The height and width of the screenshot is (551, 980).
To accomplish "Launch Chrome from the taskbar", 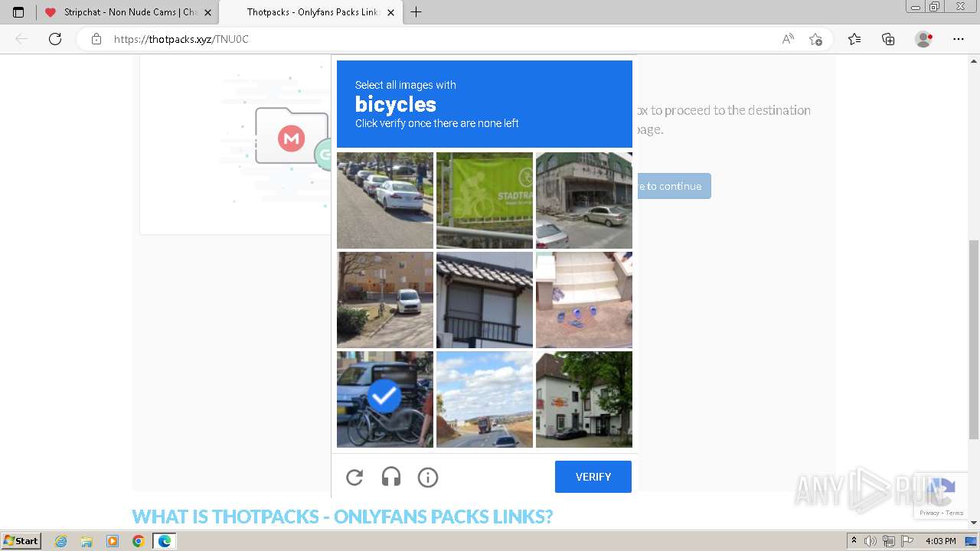I will (x=138, y=541).
